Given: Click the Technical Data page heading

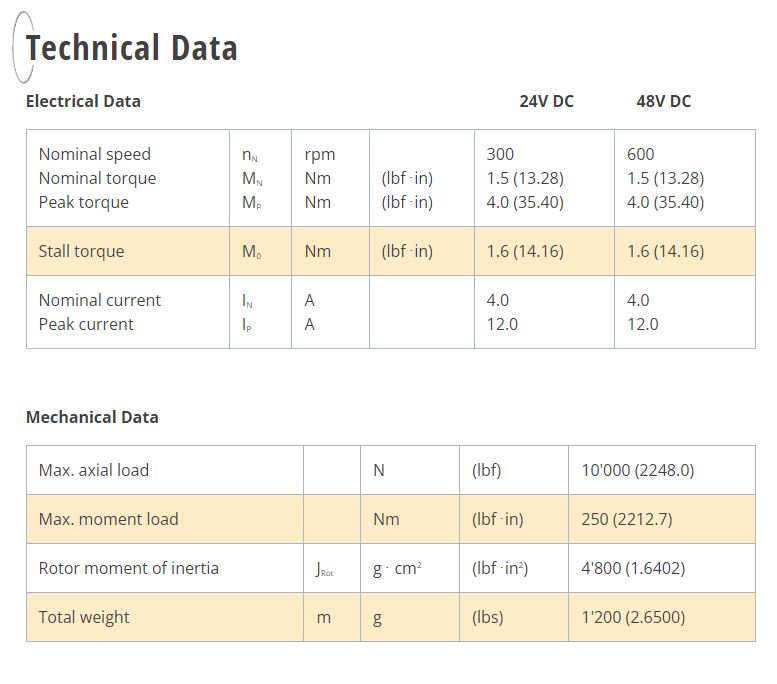Looking at the screenshot, I should click(131, 48).
